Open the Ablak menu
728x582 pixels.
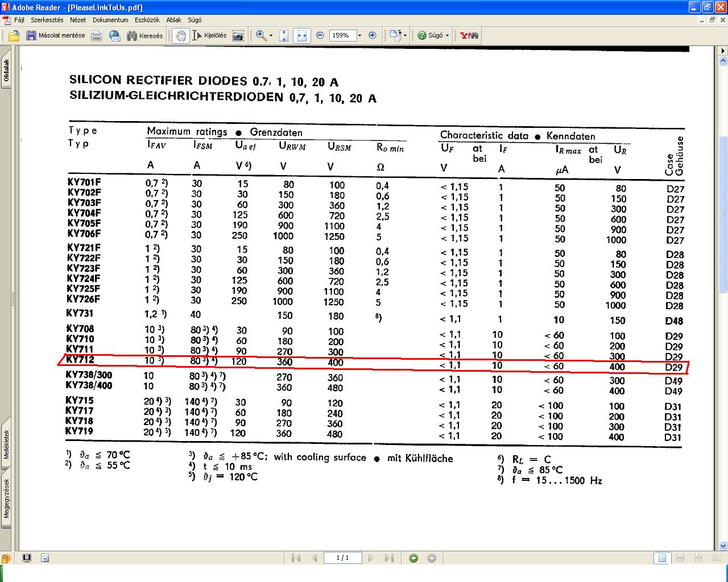coord(173,20)
